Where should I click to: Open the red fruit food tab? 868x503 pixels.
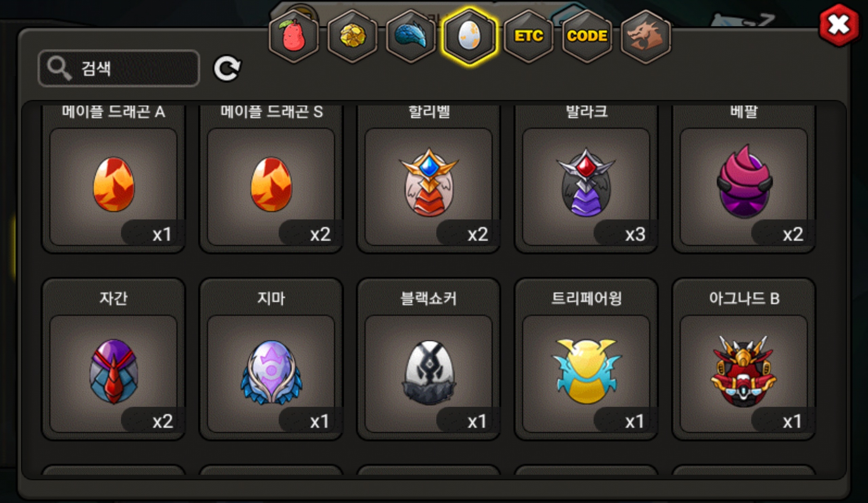(294, 36)
